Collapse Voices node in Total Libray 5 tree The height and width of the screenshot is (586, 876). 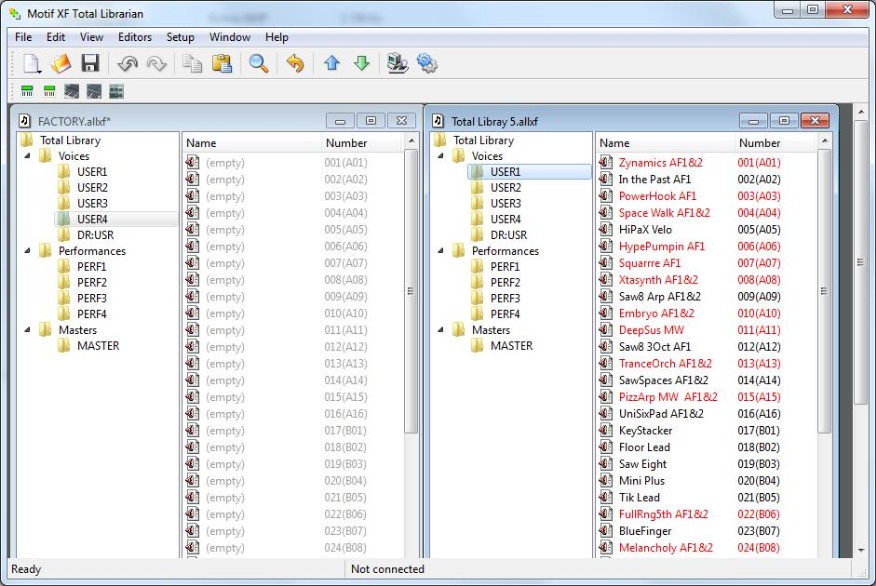[440, 156]
